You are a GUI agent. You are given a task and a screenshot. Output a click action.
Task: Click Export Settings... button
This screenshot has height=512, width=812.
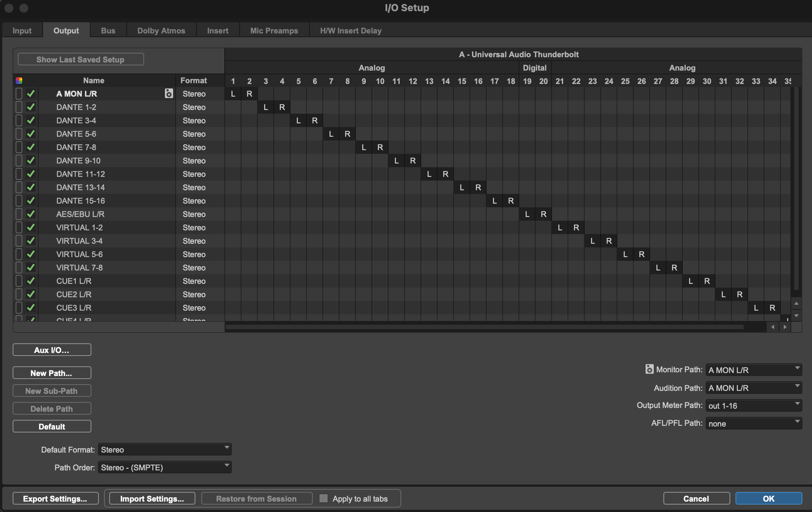tap(55, 499)
